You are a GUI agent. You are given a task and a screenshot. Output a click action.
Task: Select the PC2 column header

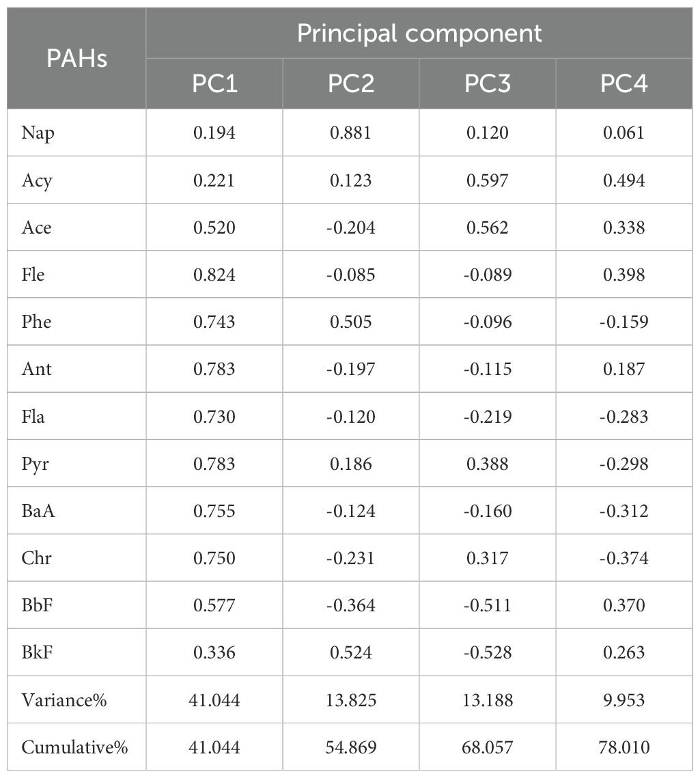351,84
